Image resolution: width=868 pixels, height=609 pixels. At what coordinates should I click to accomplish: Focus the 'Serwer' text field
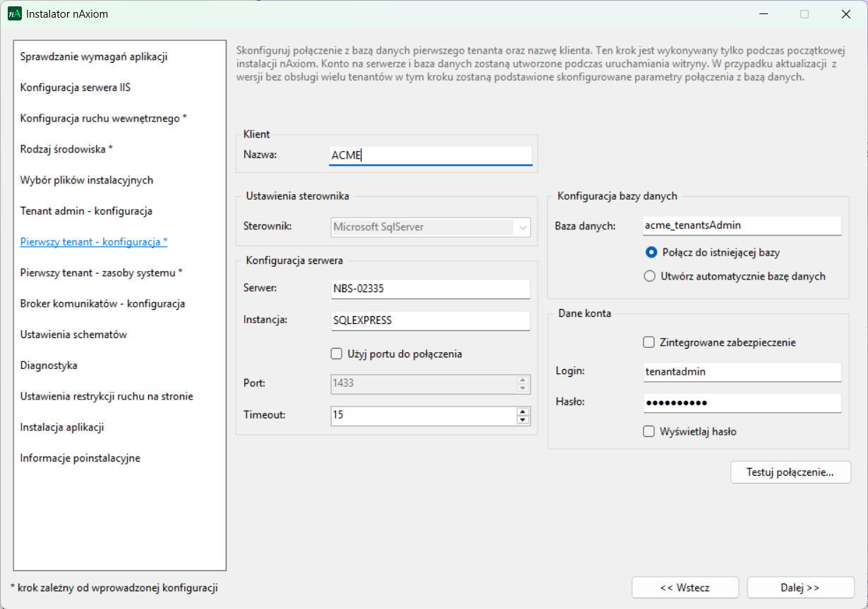[430, 289]
